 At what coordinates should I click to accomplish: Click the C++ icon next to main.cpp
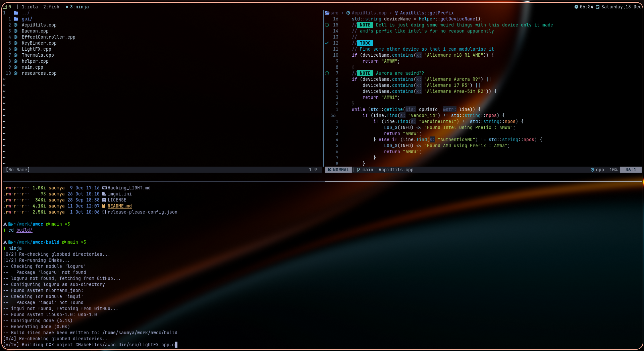point(15,67)
